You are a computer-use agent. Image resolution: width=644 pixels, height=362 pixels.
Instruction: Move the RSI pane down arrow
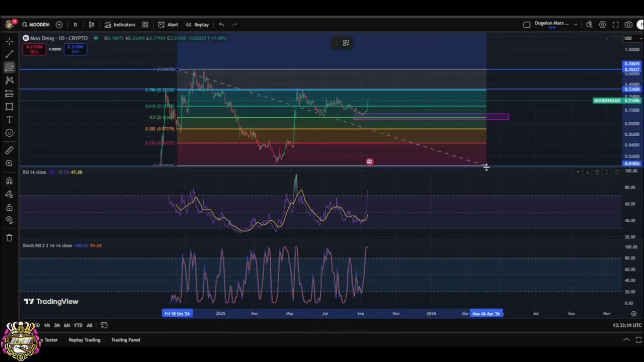(x=587, y=172)
